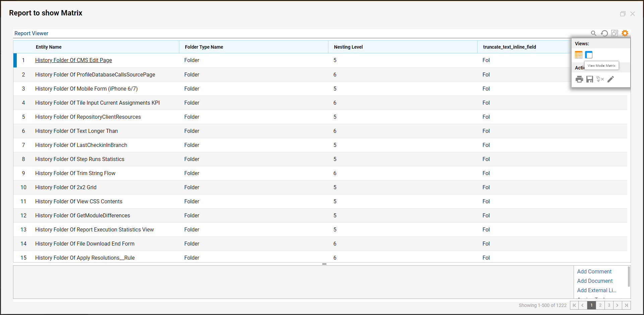Select row History Folder Of View CSS Contents
Image resolution: width=644 pixels, height=315 pixels.
[x=320, y=201]
